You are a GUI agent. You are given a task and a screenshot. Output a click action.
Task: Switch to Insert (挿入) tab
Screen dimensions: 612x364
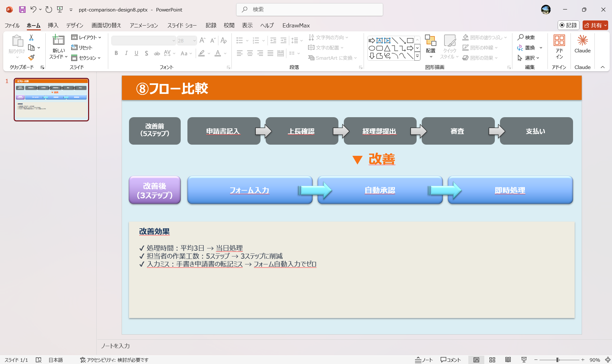[x=53, y=25]
